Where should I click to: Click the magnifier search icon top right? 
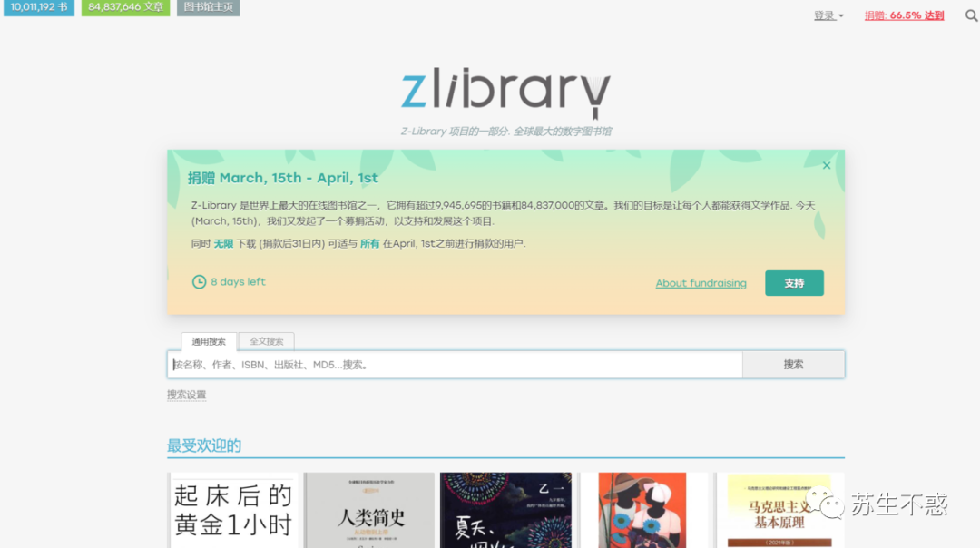click(971, 15)
